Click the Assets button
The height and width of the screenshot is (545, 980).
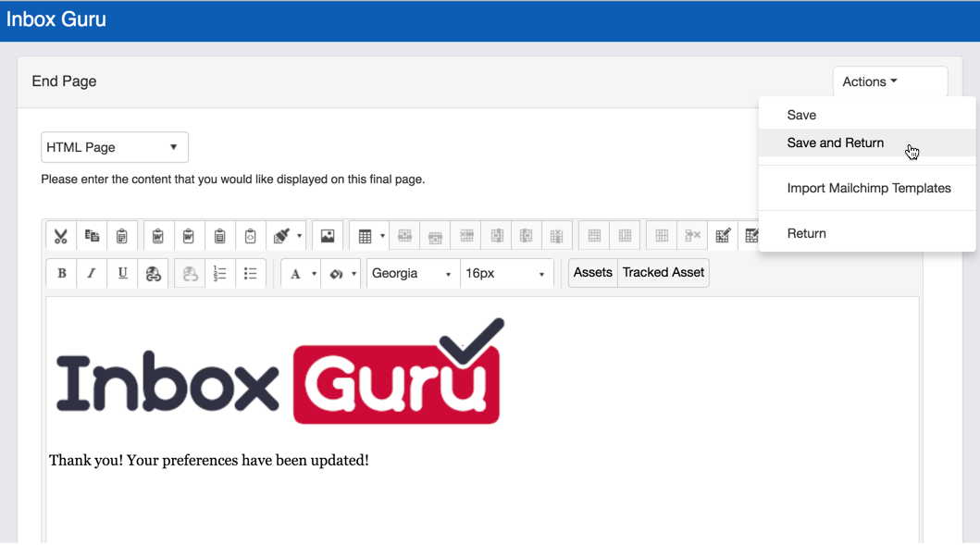592,273
